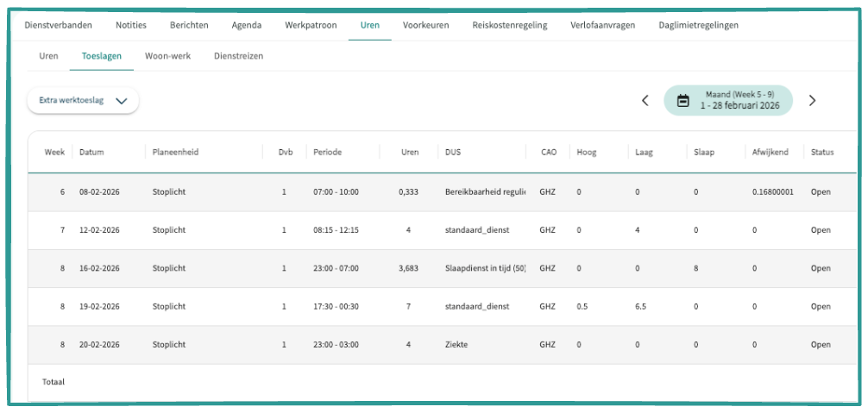
Task: Open the Daglimietregelingen tab
Action: click(x=697, y=25)
